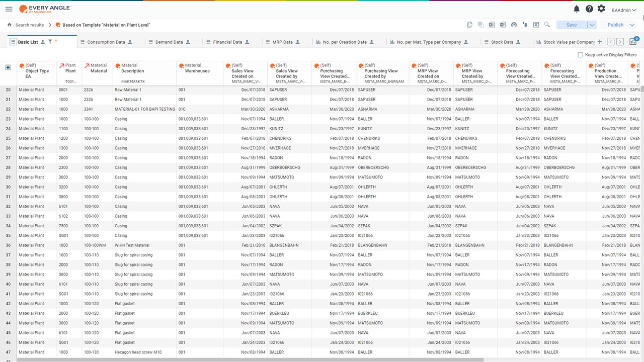Click the Export to Word icon
Image resolution: width=644 pixels, height=362 pixels.
pyautogui.click(x=503, y=25)
